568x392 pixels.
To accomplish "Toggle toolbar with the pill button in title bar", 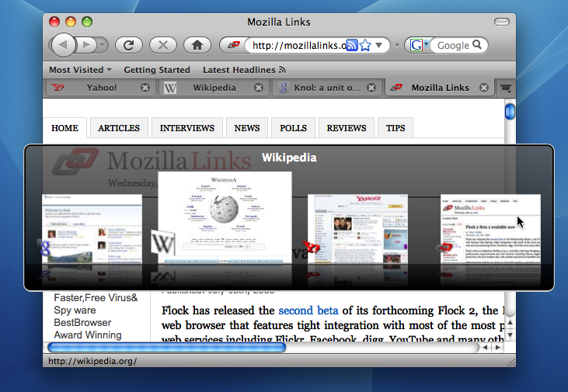I will (502, 22).
